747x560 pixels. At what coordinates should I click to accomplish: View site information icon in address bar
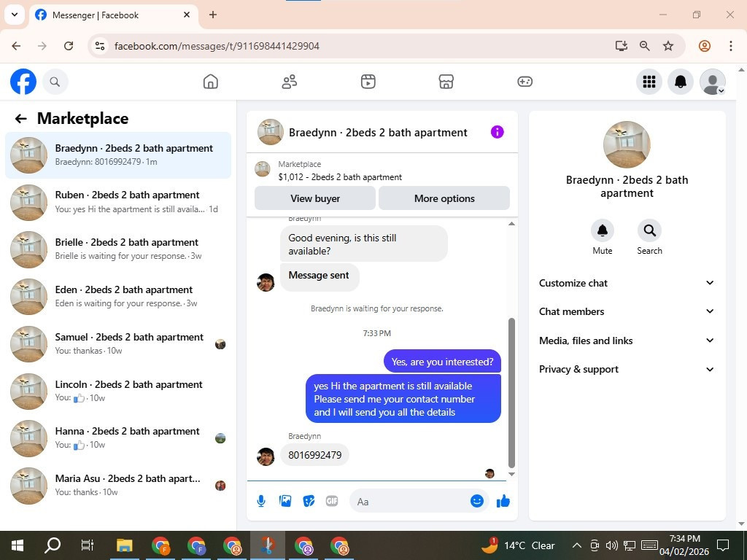(x=99, y=46)
